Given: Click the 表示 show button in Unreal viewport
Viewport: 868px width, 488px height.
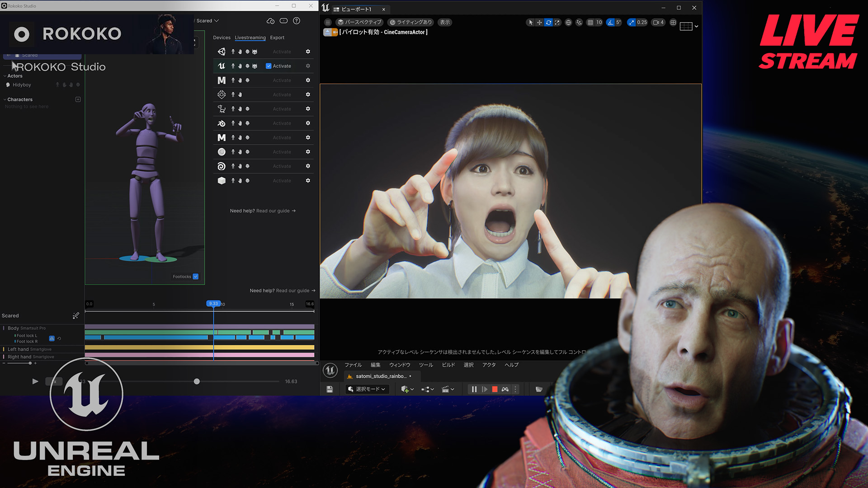Looking at the screenshot, I should (445, 22).
